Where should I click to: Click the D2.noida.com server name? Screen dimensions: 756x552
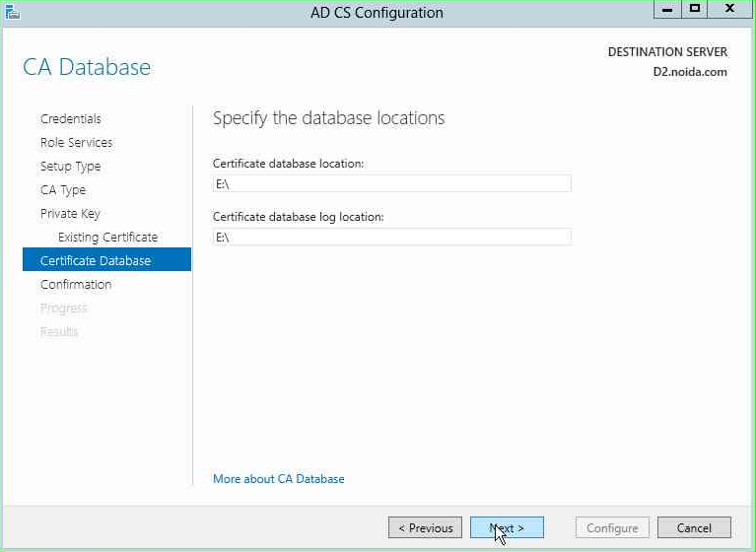[690, 72]
